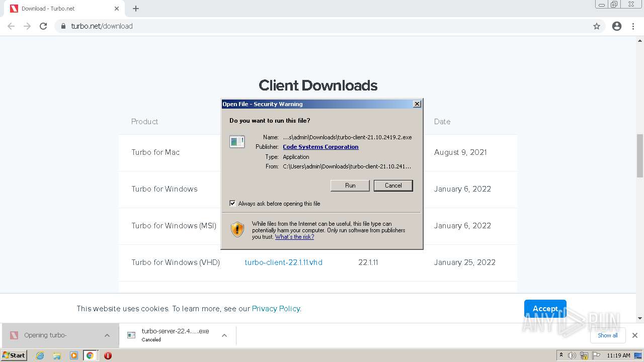The image size is (644, 362).
Task: Cancel the Open File security warning
Action: pyautogui.click(x=393, y=186)
